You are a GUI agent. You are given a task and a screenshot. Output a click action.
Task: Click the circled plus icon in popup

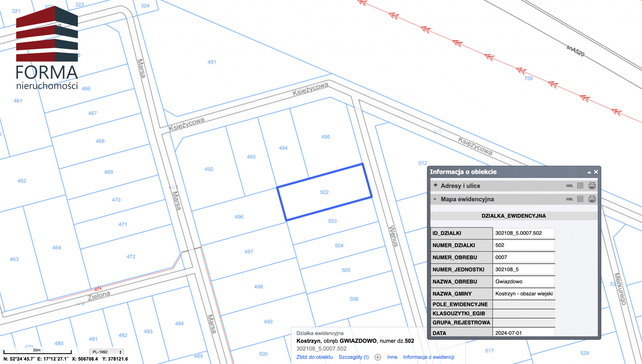click(x=378, y=357)
